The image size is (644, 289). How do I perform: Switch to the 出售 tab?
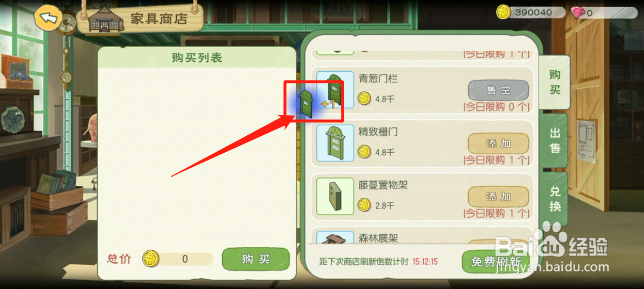(554, 141)
